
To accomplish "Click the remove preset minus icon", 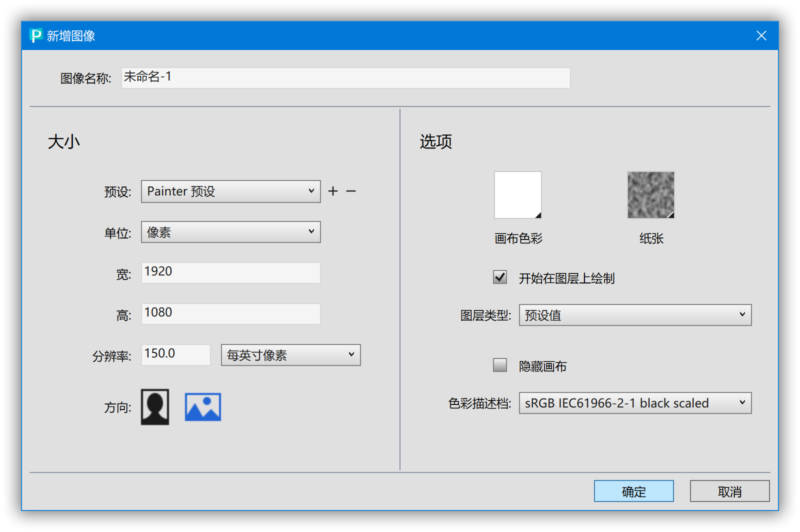I will [x=351, y=191].
